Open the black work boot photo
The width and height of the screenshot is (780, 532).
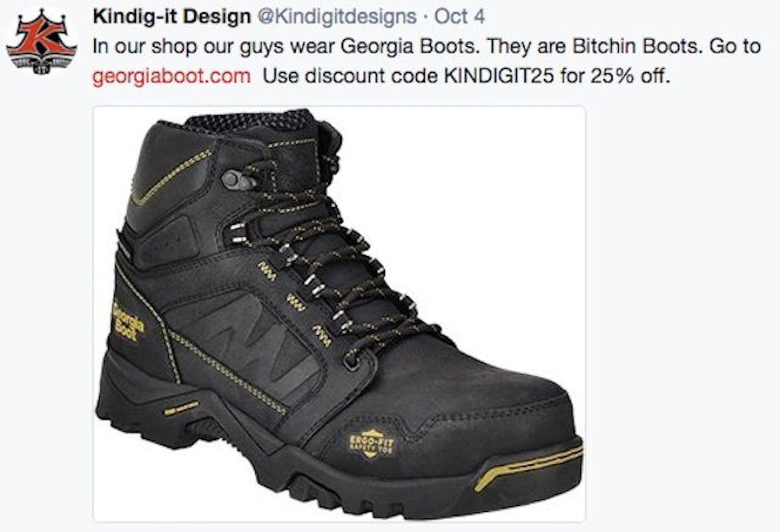tap(339, 313)
